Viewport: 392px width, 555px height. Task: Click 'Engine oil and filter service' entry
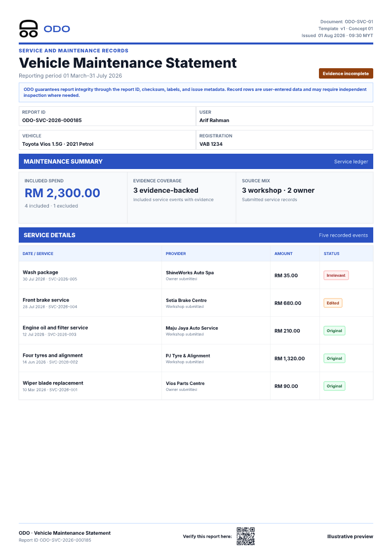[55, 327]
